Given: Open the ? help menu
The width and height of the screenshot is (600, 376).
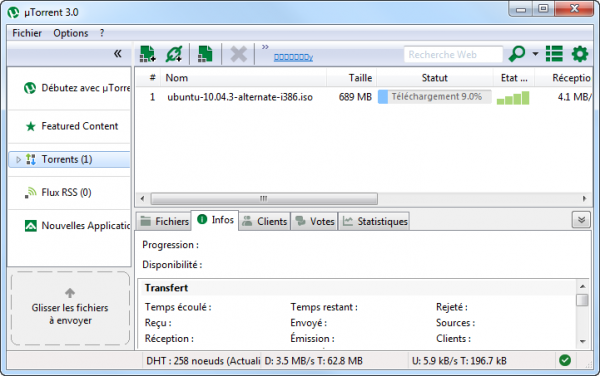Looking at the screenshot, I should (x=102, y=33).
